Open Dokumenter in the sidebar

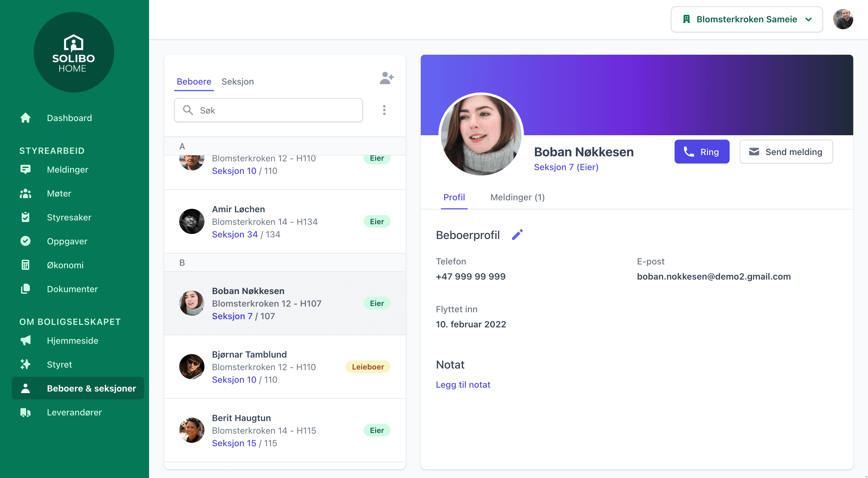[x=72, y=289]
